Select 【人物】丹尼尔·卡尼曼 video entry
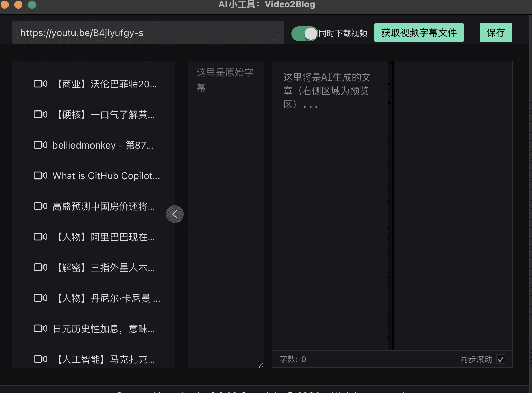Screen dimensions: 532x393 106,298
